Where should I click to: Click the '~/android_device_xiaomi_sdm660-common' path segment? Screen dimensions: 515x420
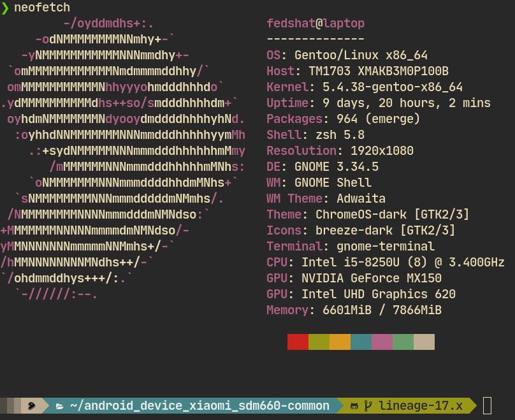[x=199, y=406]
